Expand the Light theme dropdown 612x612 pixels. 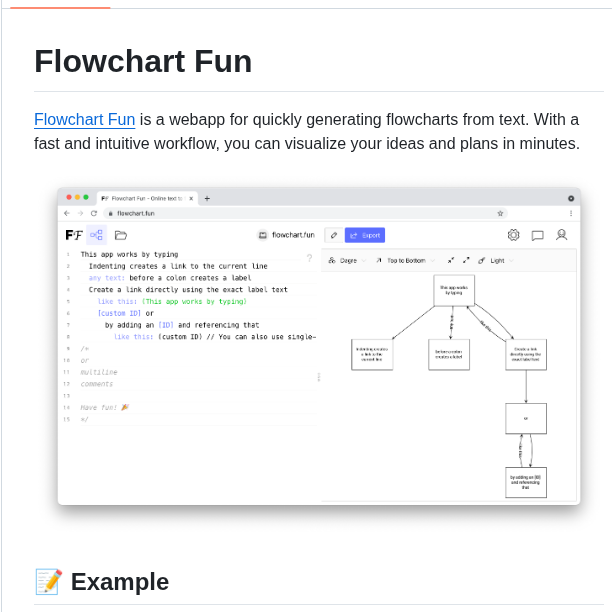(x=496, y=260)
